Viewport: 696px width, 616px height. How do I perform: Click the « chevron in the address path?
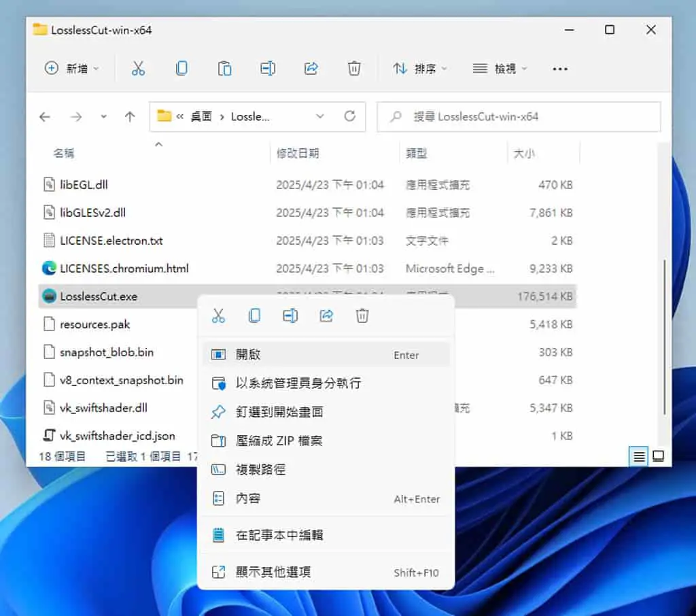click(179, 117)
